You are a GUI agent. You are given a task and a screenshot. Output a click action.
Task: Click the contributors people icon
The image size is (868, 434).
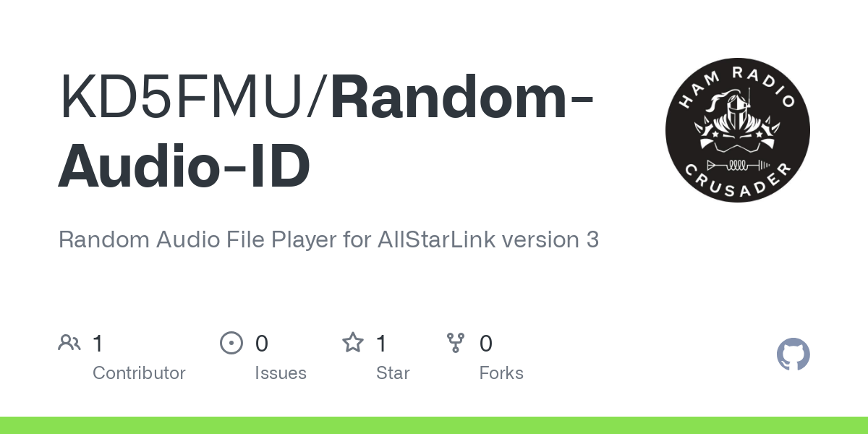[69, 343]
